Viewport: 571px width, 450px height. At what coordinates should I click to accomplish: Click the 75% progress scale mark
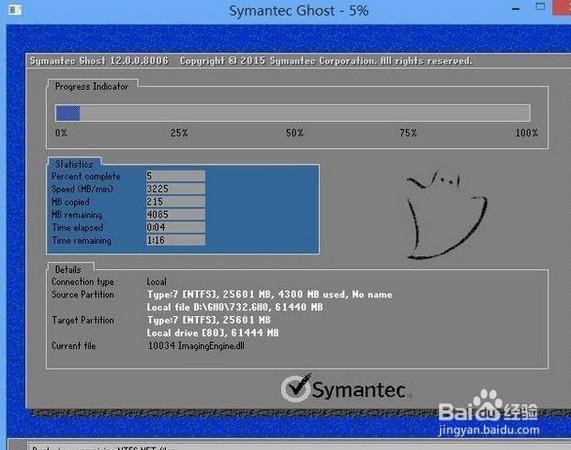click(408, 133)
